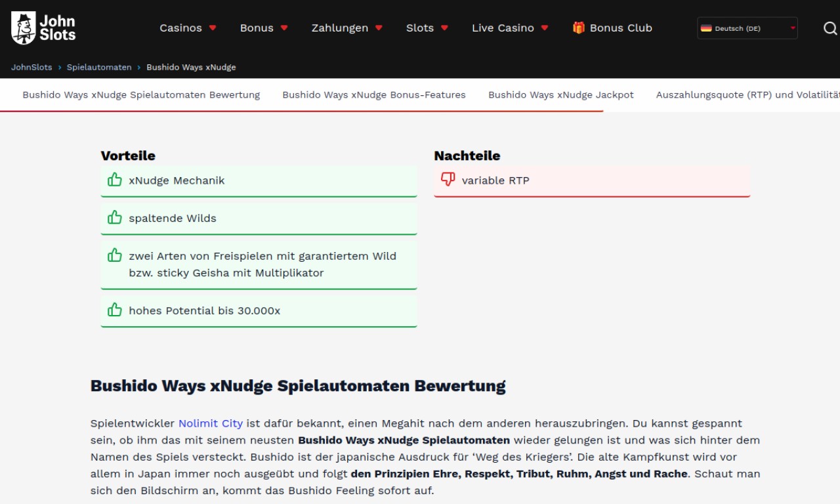Screen dimensions: 840x504
Task: Open the Slots menu item
Action: (x=420, y=28)
